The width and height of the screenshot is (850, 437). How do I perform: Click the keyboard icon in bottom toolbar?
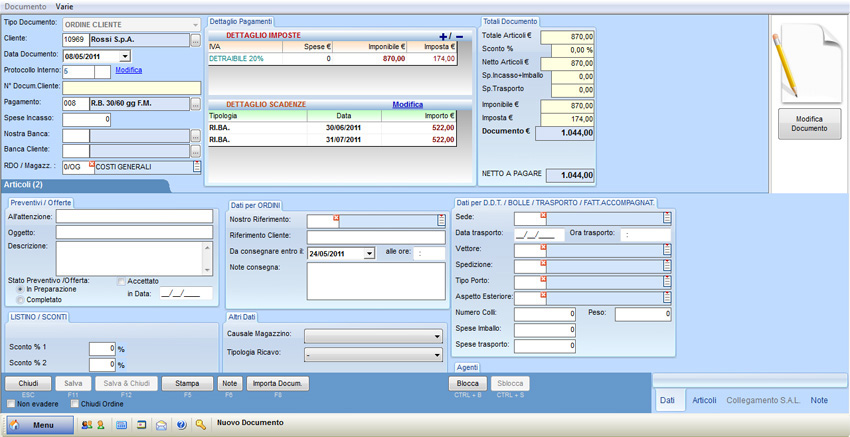122,425
